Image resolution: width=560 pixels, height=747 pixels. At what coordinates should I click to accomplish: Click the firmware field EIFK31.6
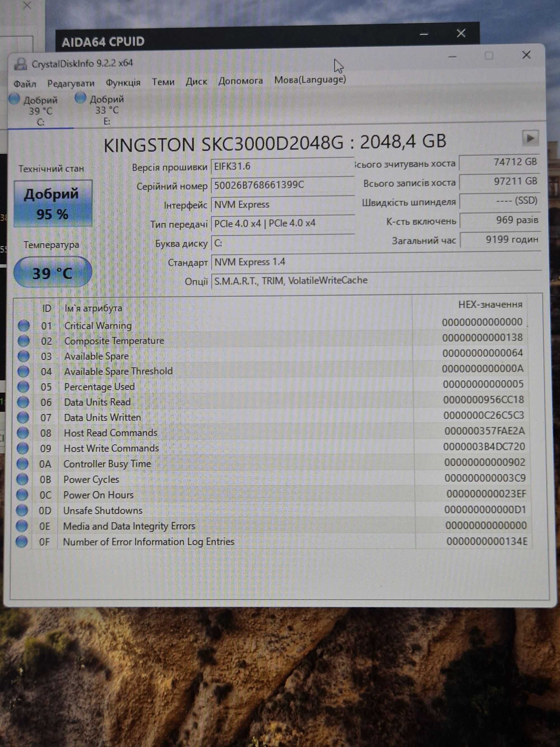coord(283,166)
